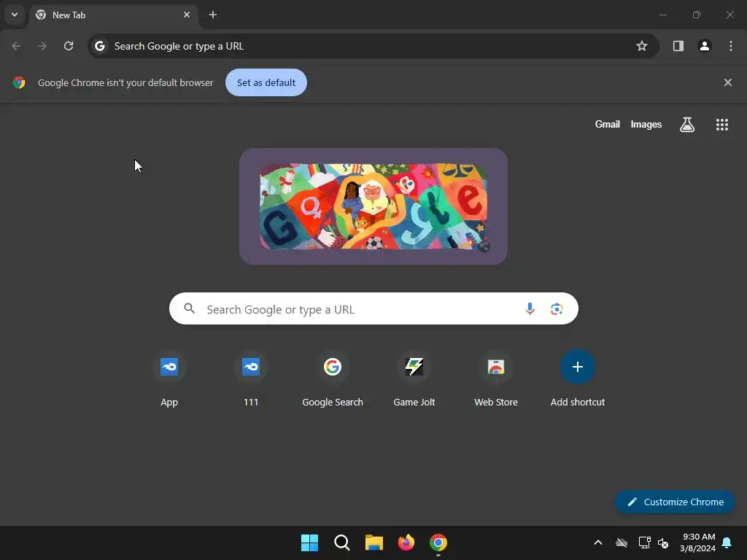Viewport: 747px width, 560px height.
Task: Click the address bar URL field
Action: coord(373,46)
